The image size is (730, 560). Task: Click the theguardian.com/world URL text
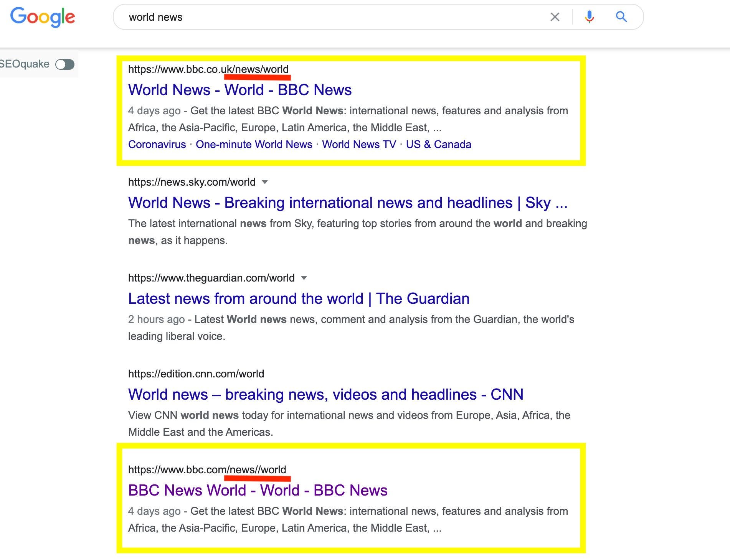(x=211, y=278)
